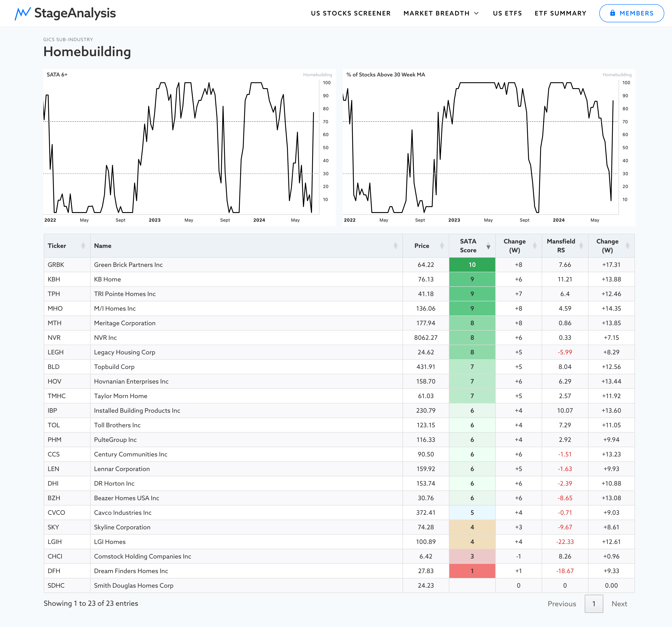Viewport: 672px width, 627px height.
Task: Click PulteGroup Inc name
Action: tap(115, 440)
